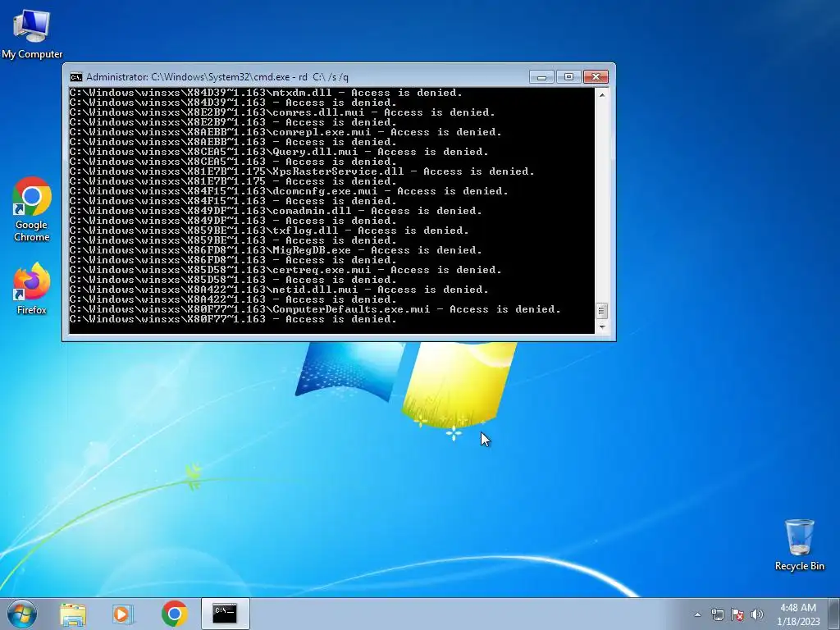
Task: Click cmd scrollbar down arrow
Action: (601, 326)
